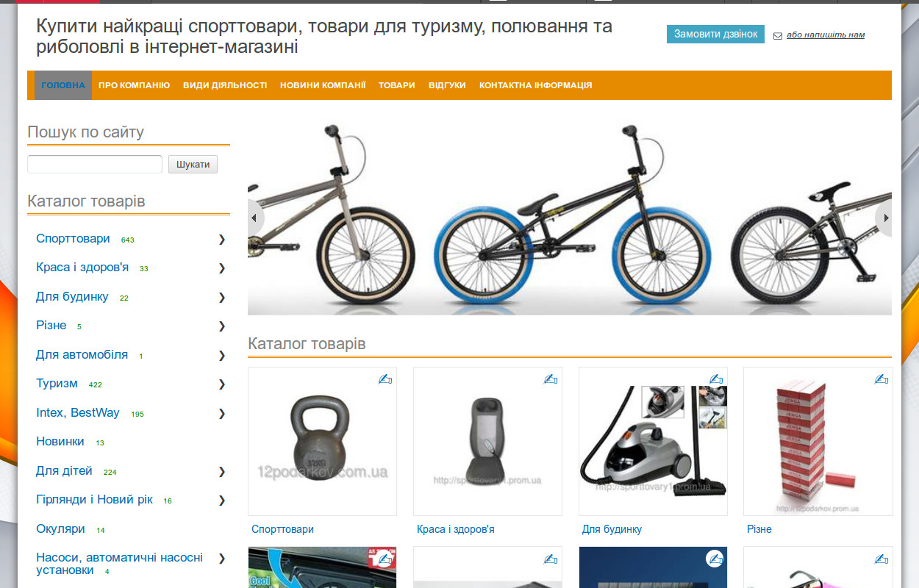
Task: Advance the bike banner with the right arrow
Action: 884,218
